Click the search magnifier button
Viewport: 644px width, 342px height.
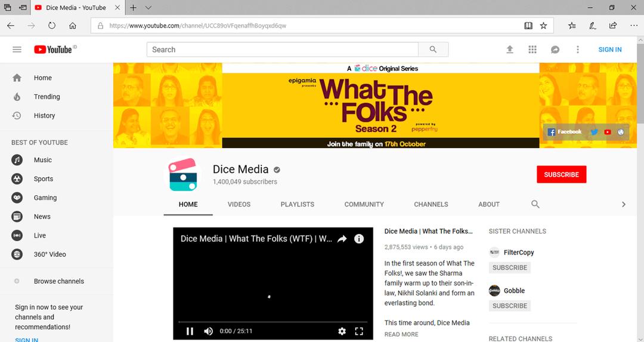433,50
